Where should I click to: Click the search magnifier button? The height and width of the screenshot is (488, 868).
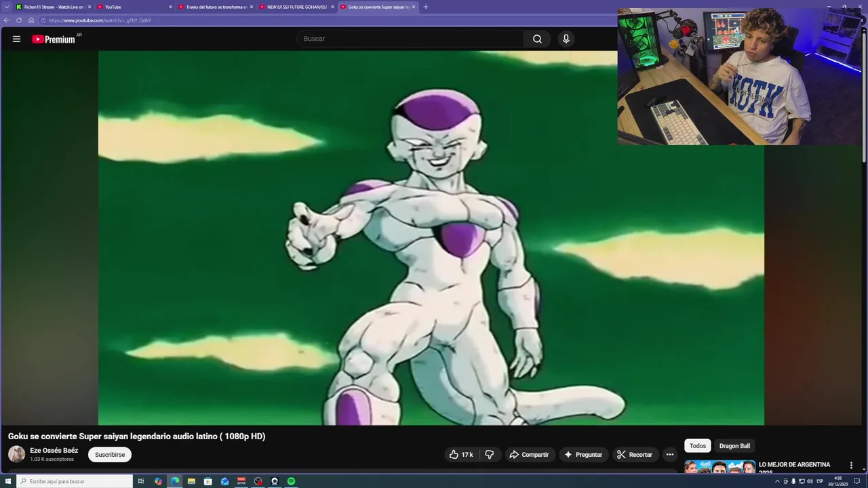pos(537,39)
